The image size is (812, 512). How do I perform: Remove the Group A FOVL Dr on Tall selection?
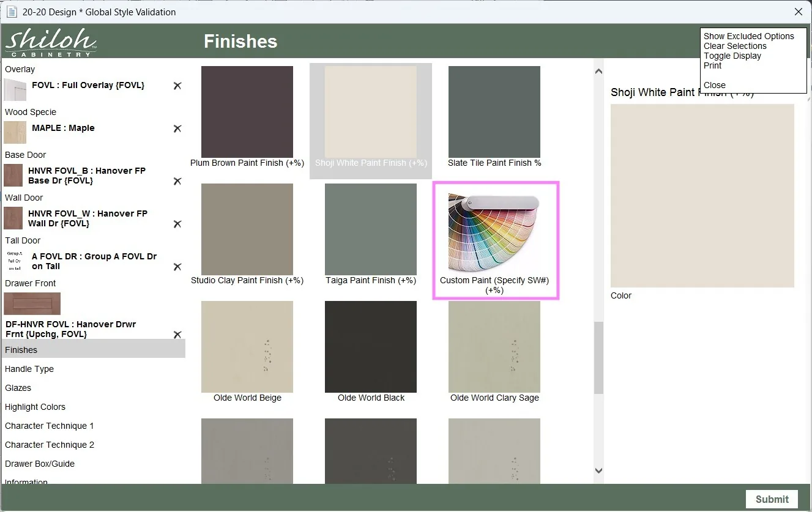[x=177, y=267]
